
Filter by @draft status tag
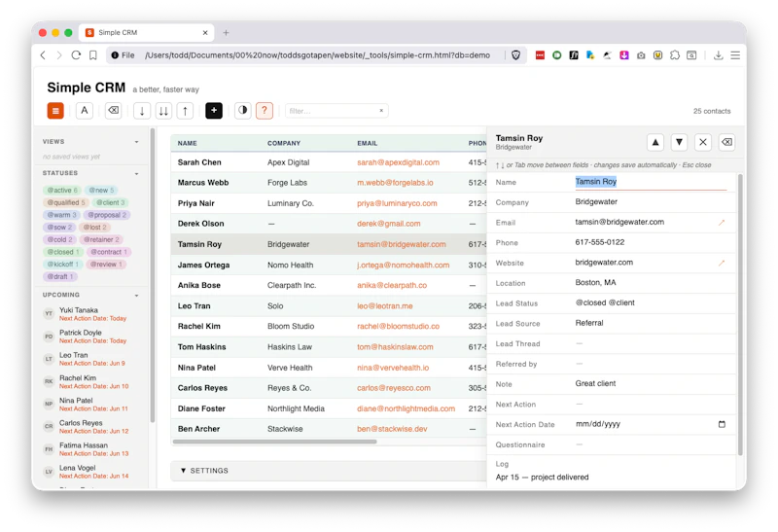coord(59,277)
